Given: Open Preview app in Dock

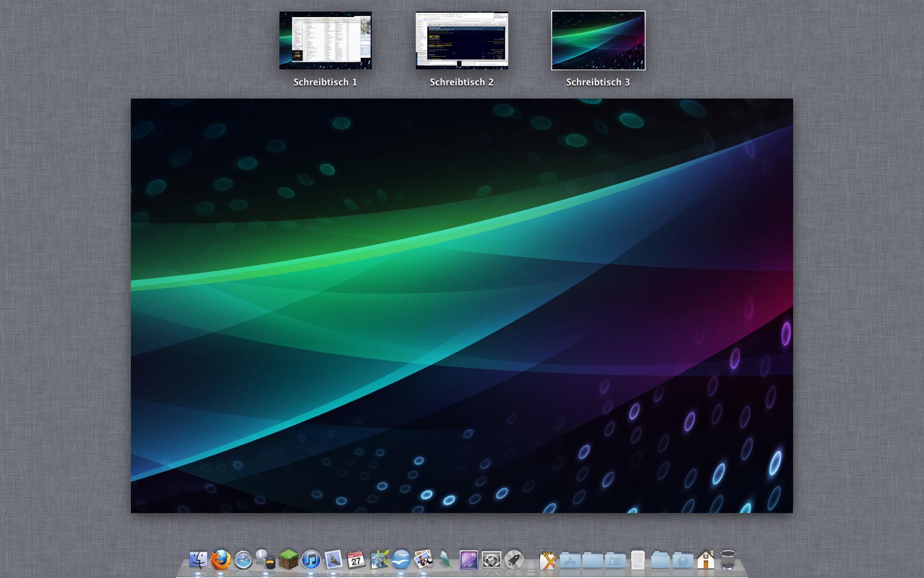Looking at the screenshot, I should [424, 560].
